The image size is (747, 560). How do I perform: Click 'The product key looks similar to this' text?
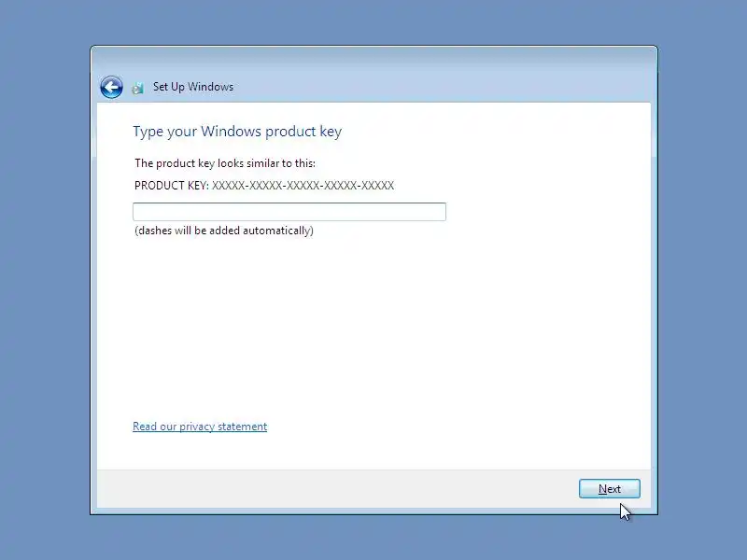click(x=225, y=163)
